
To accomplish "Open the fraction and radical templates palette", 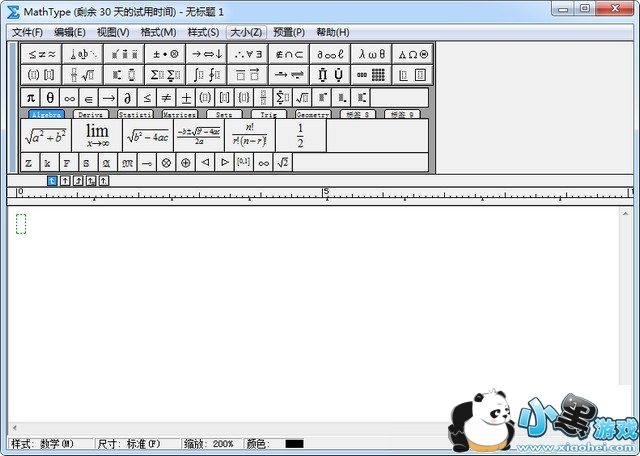I will [x=82, y=75].
